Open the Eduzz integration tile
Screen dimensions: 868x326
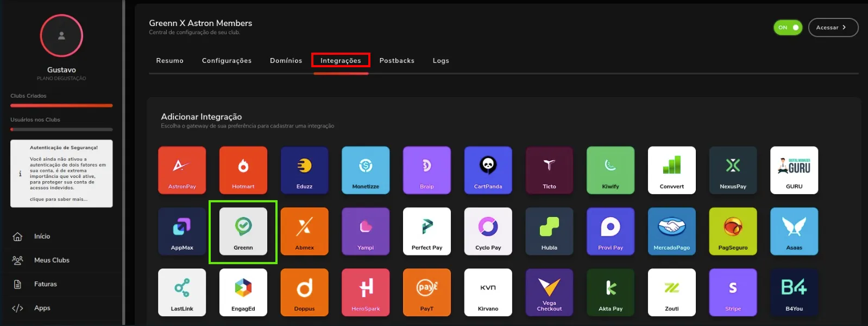pyautogui.click(x=304, y=170)
